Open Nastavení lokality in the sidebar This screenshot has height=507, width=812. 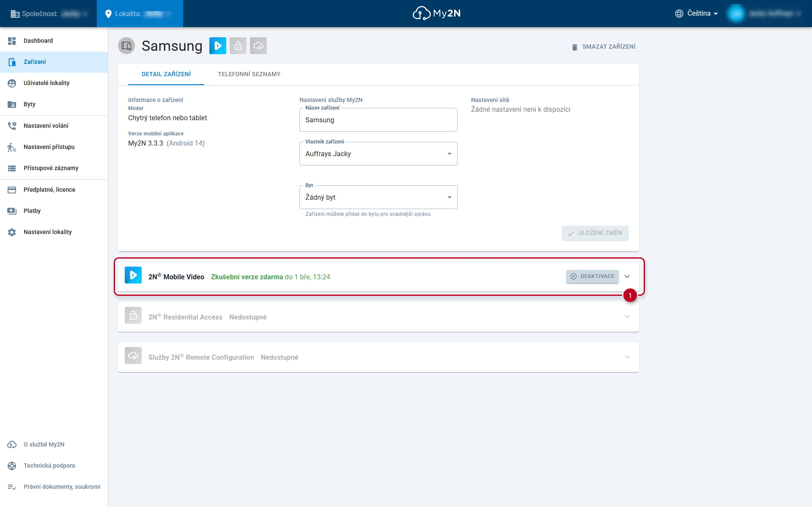click(54, 232)
